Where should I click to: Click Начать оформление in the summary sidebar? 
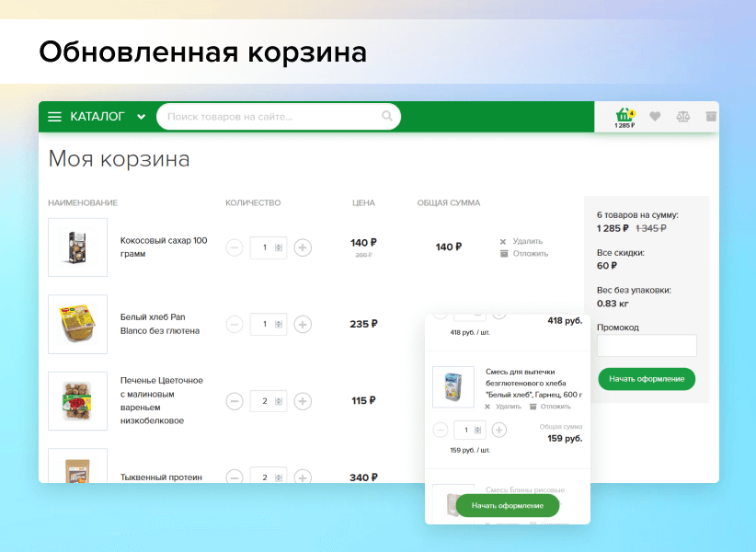pos(647,379)
